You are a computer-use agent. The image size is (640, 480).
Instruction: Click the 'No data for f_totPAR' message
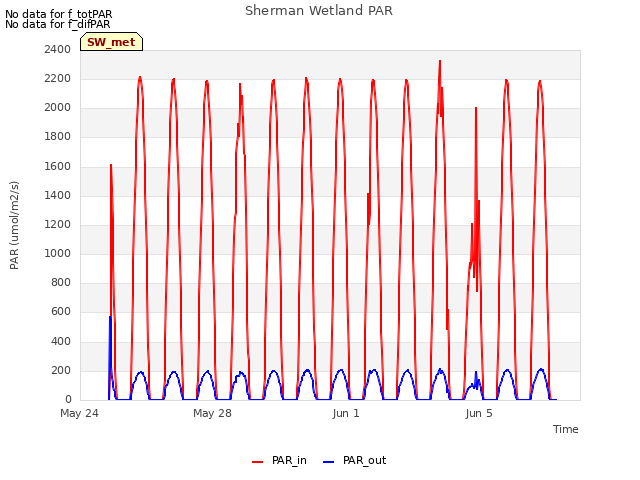tap(58, 14)
